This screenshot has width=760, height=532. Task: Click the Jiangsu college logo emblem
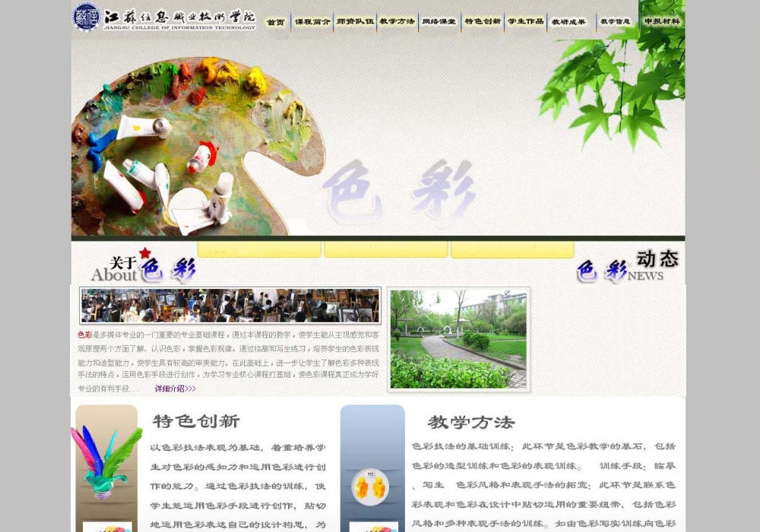86,17
